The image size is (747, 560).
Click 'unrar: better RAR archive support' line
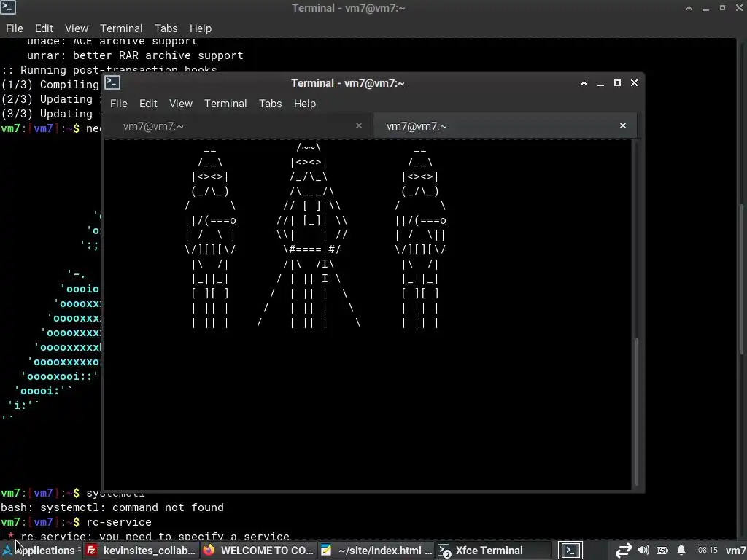(135, 55)
